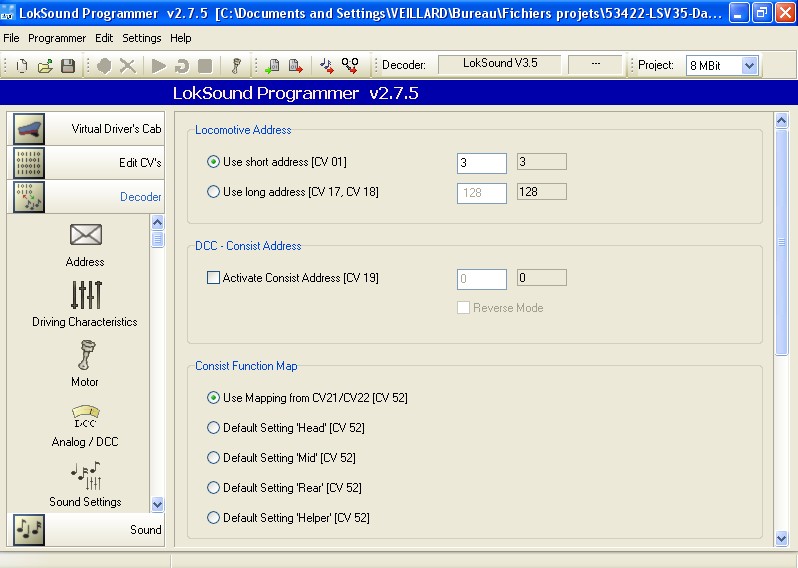Click the decoder status box showing dashes
The width and height of the screenshot is (798, 568).
(x=595, y=64)
